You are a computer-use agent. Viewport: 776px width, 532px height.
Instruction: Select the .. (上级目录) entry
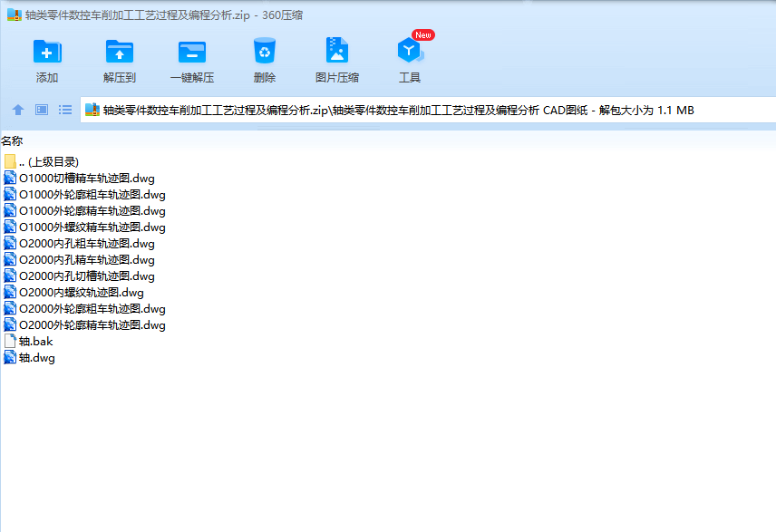click(49, 162)
